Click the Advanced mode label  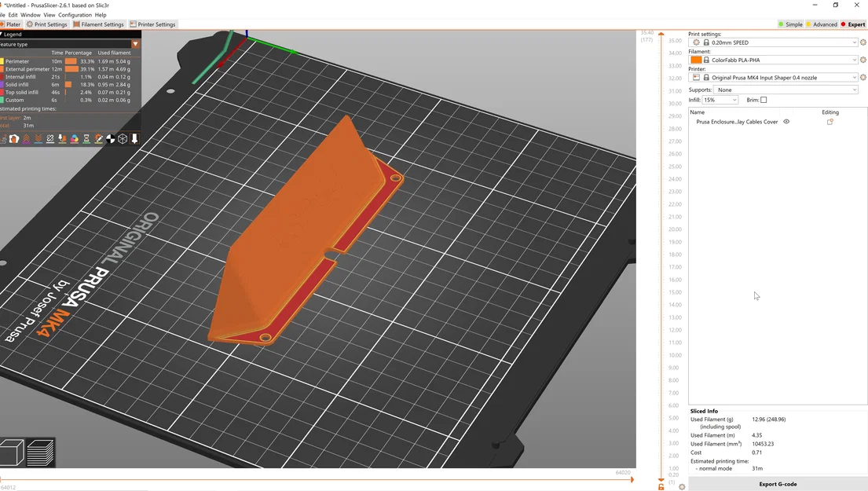[822, 24]
